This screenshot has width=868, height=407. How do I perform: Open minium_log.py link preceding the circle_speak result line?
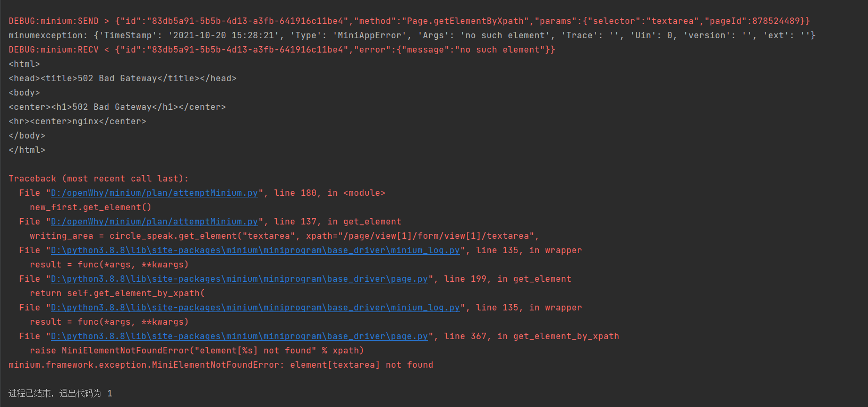256,250
